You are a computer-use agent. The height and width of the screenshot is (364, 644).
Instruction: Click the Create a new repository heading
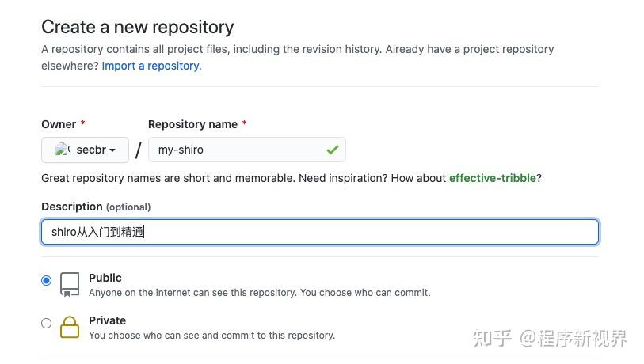point(137,27)
